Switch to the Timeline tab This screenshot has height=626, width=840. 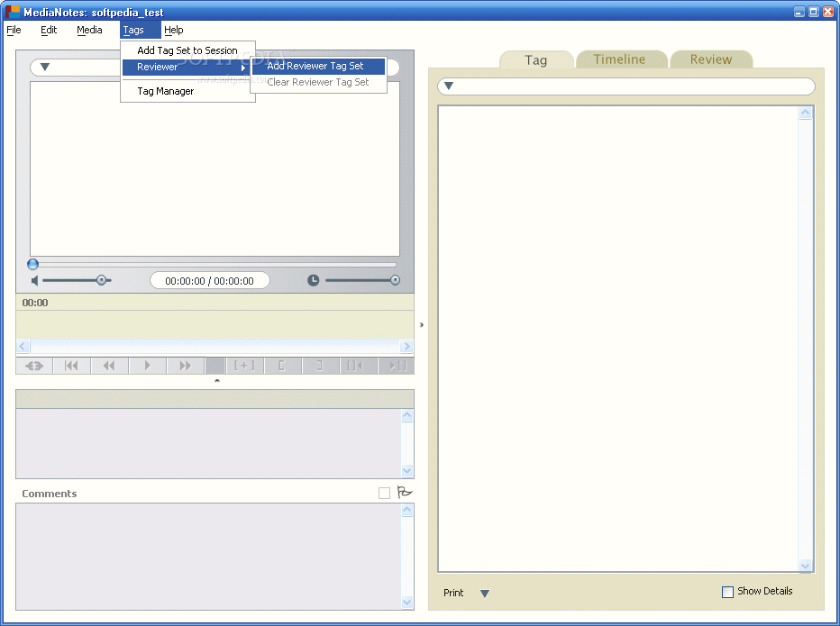tap(620, 59)
